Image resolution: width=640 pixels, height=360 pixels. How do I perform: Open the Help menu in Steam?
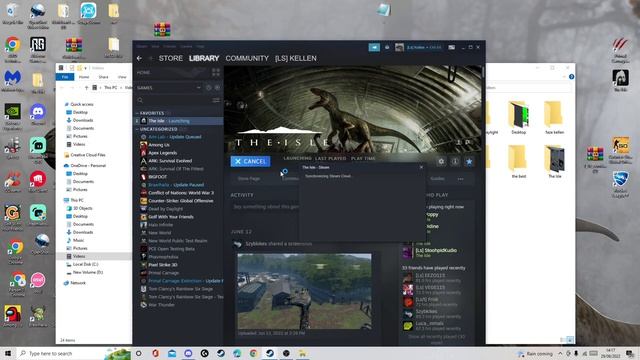tap(200, 47)
